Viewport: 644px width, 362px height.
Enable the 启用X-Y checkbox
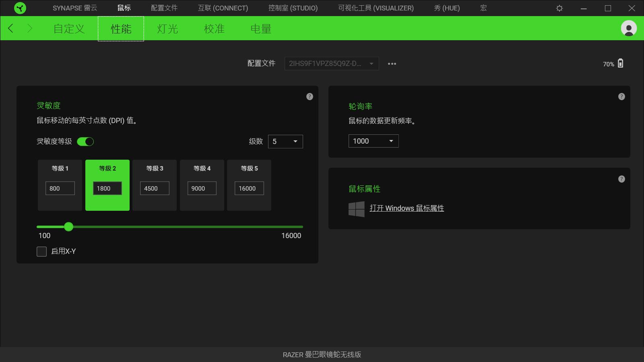click(x=41, y=251)
